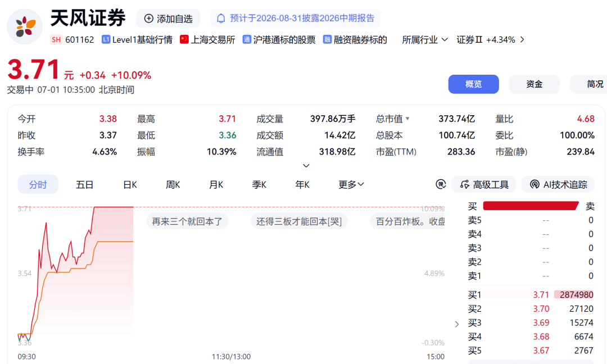The image size is (607, 364).
Task: Click comment 还得三板才能回本[哭]
Action: coord(299,221)
